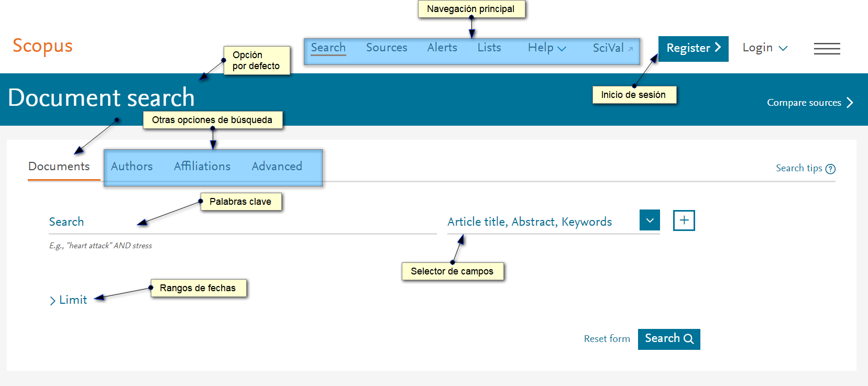The height and width of the screenshot is (386, 868).
Task: Select the Advanced search tab
Action: tap(277, 167)
